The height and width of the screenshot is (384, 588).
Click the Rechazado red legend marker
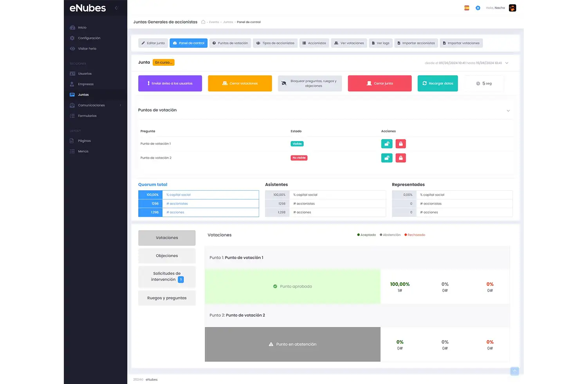click(406, 235)
